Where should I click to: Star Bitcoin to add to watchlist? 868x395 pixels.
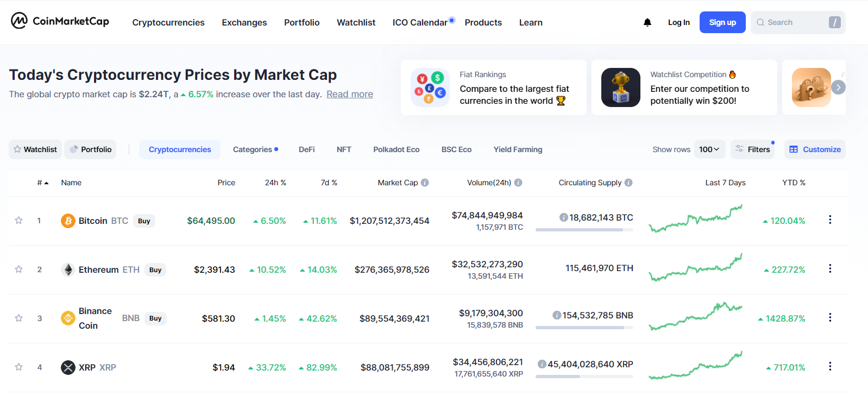point(18,220)
